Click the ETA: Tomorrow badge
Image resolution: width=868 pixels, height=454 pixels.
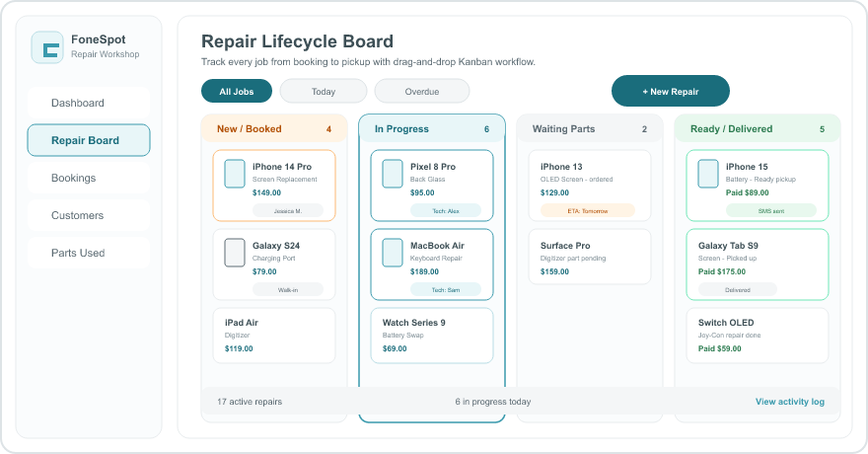pyautogui.click(x=587, y=211)
